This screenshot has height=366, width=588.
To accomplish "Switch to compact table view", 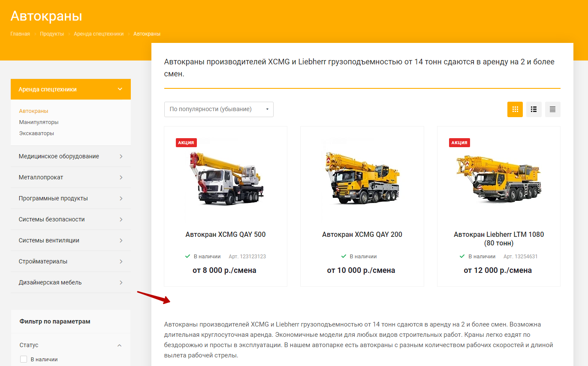I will (x=553, y=109).
